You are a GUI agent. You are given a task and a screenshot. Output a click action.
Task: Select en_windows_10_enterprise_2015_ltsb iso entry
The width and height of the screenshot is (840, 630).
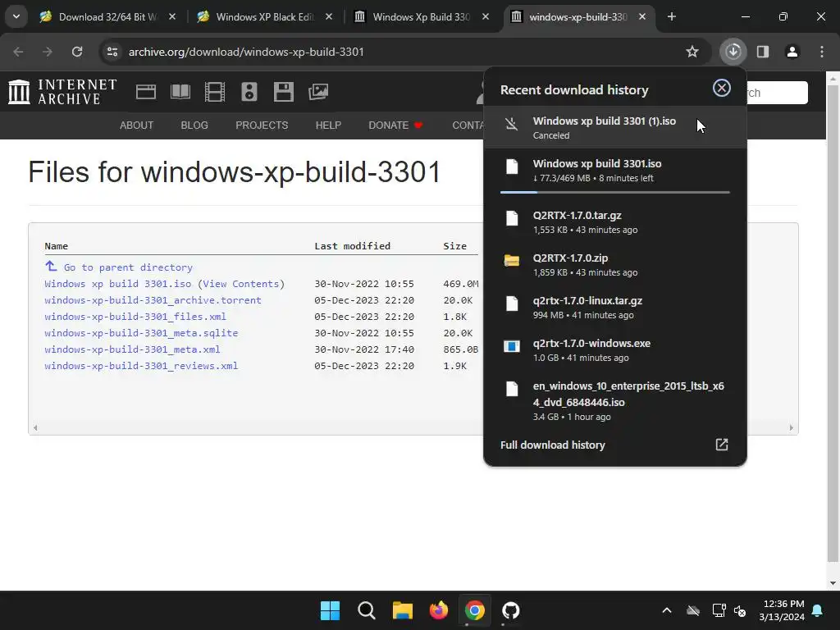pyautogui.click(x=615, y=400)
